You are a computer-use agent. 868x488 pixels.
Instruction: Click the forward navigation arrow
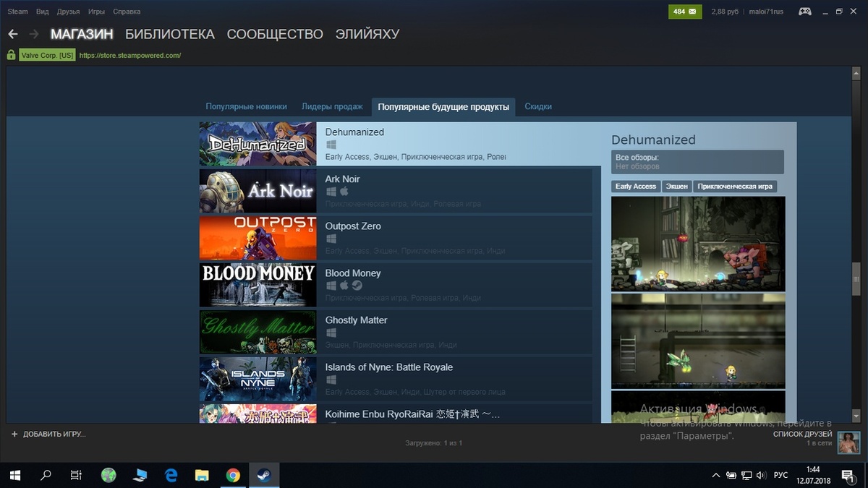[33, 34]
